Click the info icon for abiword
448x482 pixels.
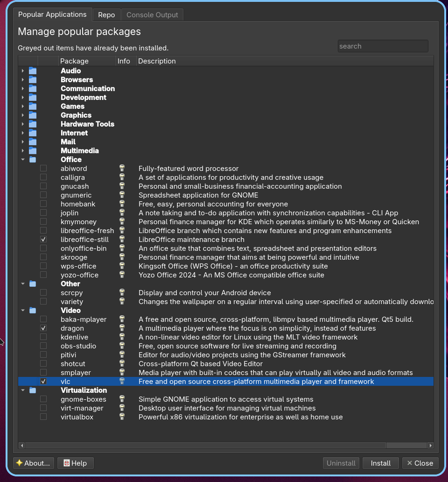coord(122,168)
